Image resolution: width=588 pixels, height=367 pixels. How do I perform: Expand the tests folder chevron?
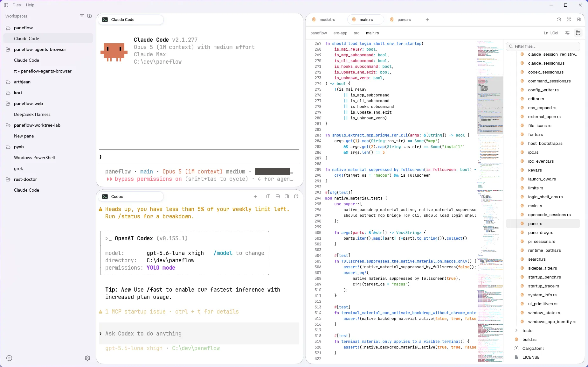pos(516,330)
